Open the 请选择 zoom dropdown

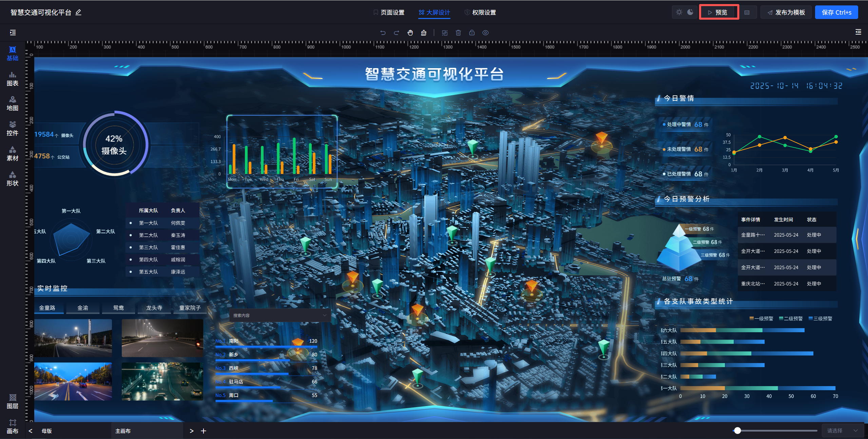842,431
